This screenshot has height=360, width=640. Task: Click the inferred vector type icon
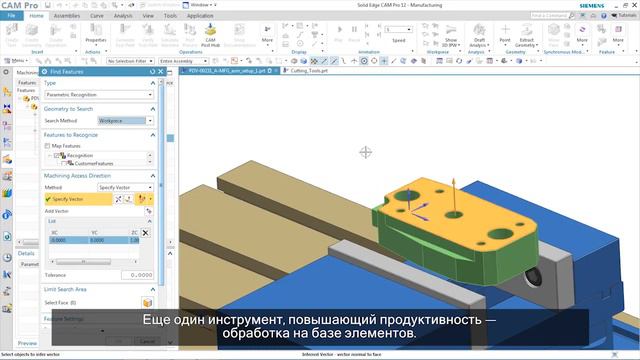142,199
